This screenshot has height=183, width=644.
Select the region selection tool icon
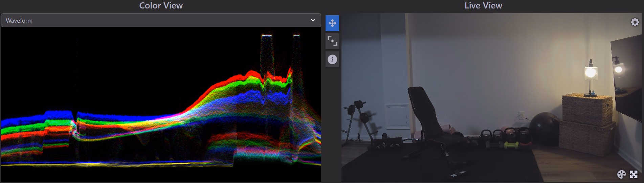pos(332,41)
